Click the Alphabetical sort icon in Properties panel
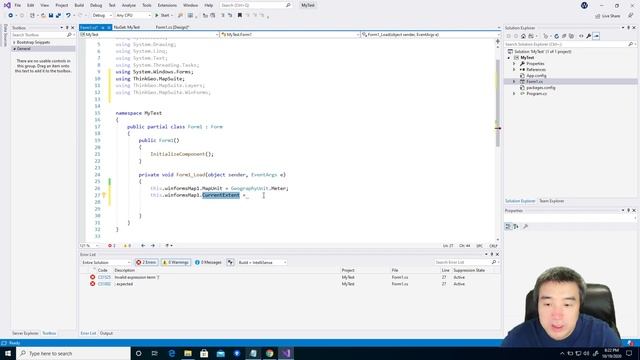Image resolution: width=640 pixels, height=360 pixels. coord(516,226)
